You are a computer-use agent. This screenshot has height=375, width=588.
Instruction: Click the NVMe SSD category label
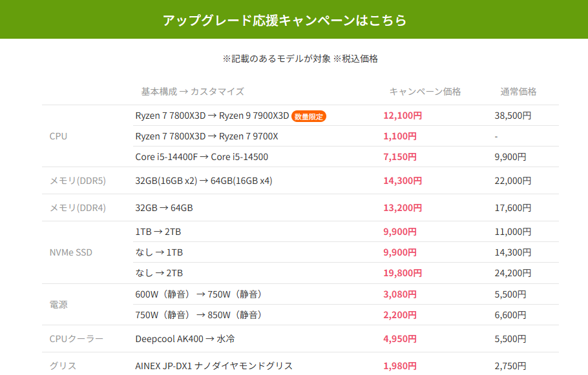point(70,252)
